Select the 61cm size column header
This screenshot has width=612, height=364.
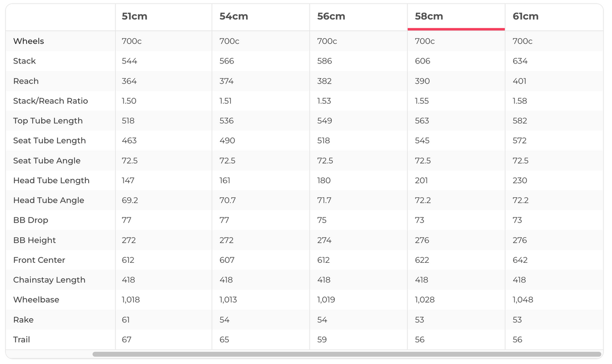point(525,16)
